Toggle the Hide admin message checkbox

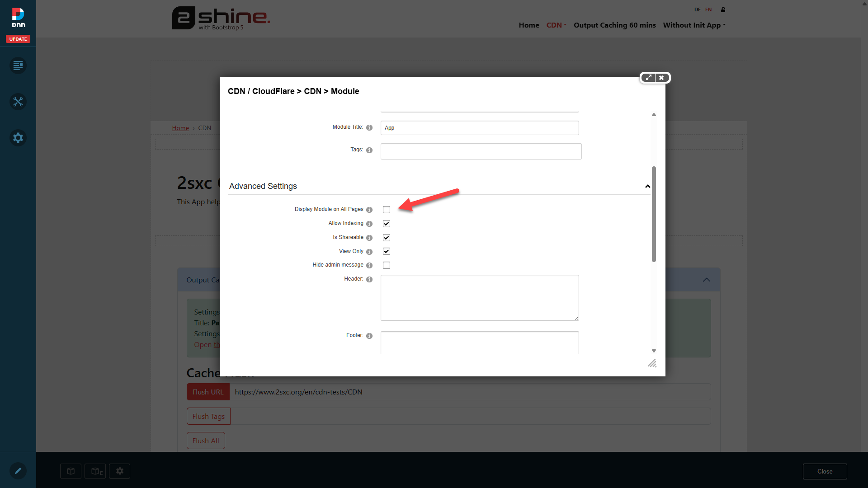pos(387,265)
